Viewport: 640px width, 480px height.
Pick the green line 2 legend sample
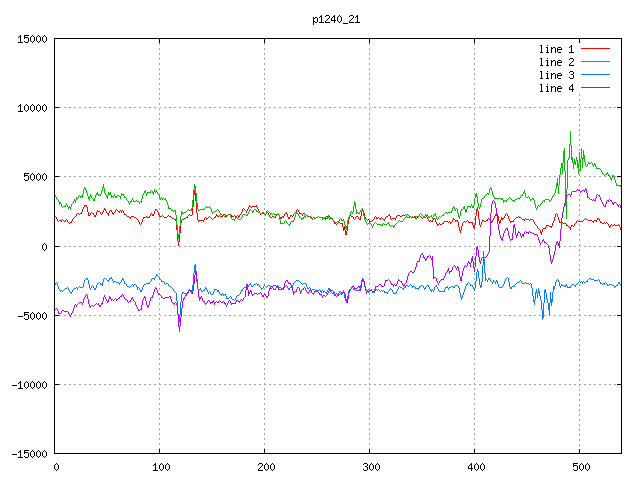click(x=596, y=62)
